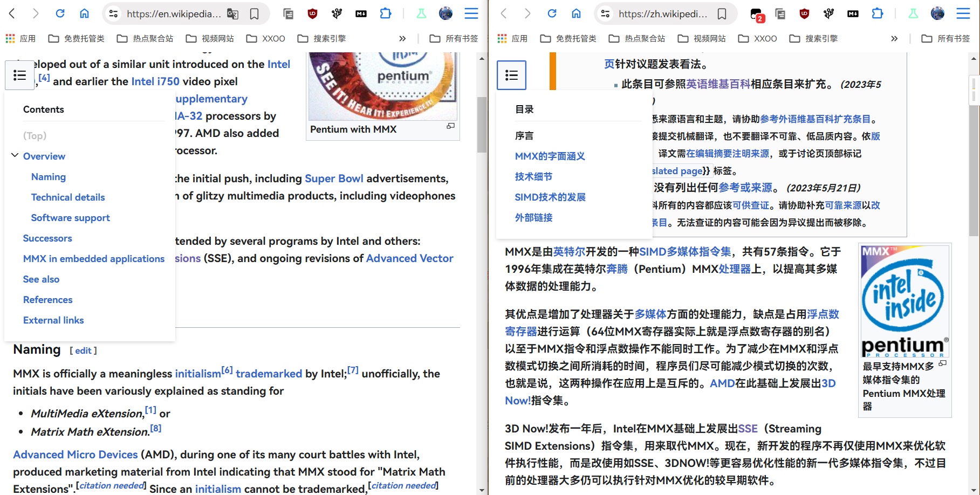
Task: Click the Advanced Micro Devices article link
Action: coord(75,454)
